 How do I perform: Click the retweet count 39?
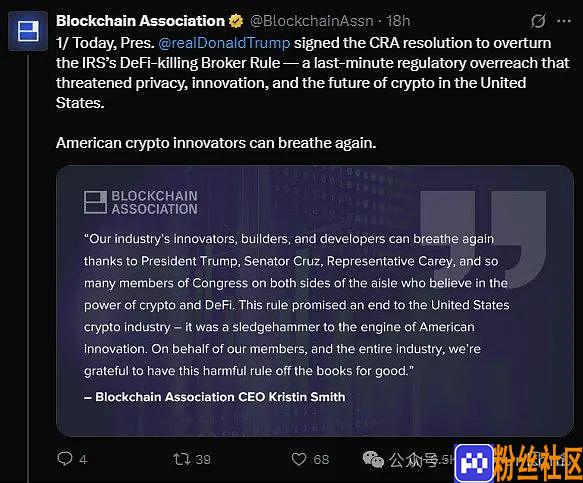point(203,460)
